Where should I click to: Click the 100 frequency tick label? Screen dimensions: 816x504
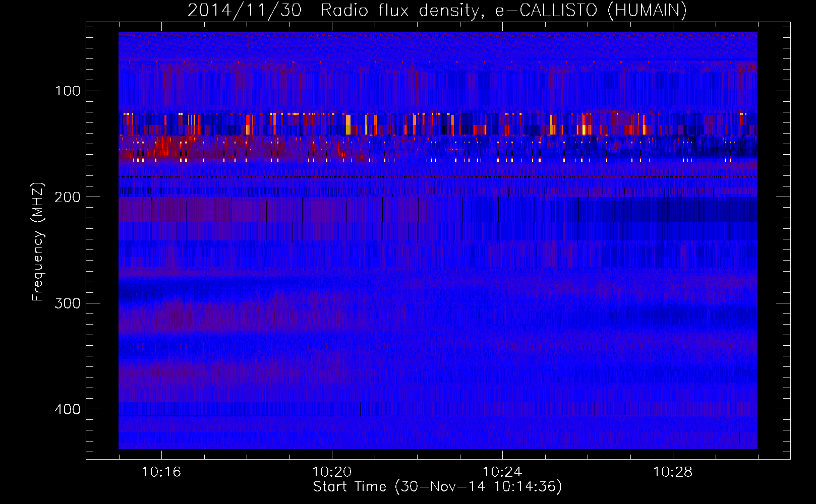pyautogui.click(x=68, y=91)
